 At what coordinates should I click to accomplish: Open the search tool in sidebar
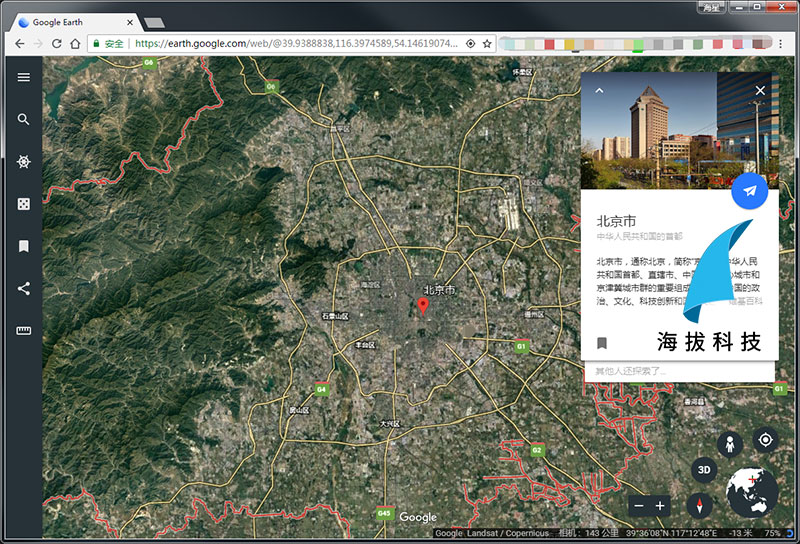tap(23, 119)
